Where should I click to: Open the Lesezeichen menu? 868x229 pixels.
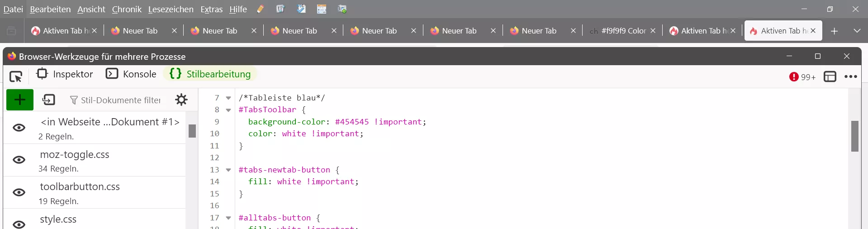pyautogui.click(x=171, y=9)
